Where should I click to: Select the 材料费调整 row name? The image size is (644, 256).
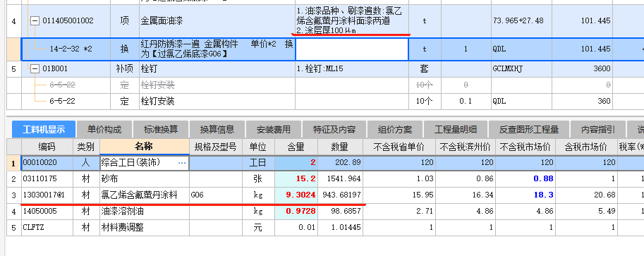[x=144, y=227]
